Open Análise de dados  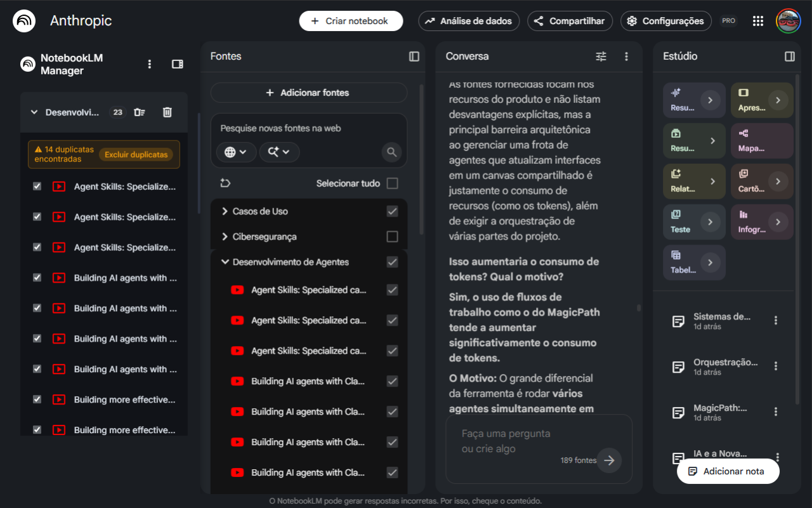(x=469, y=21)
